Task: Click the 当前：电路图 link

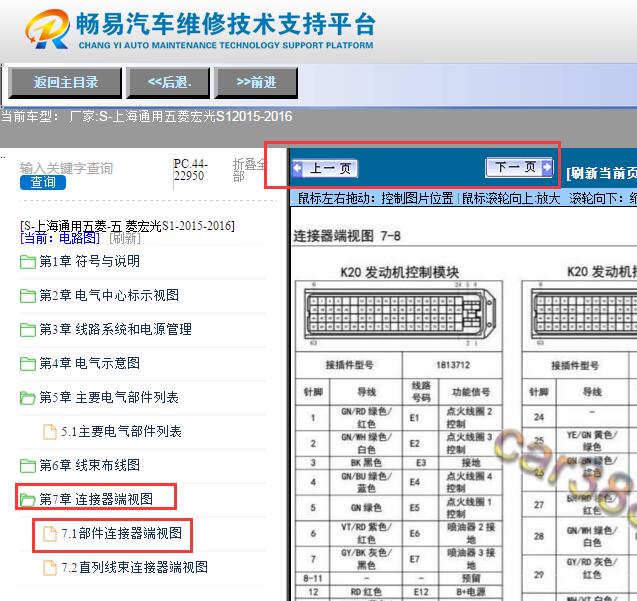Action: [60, 238]
